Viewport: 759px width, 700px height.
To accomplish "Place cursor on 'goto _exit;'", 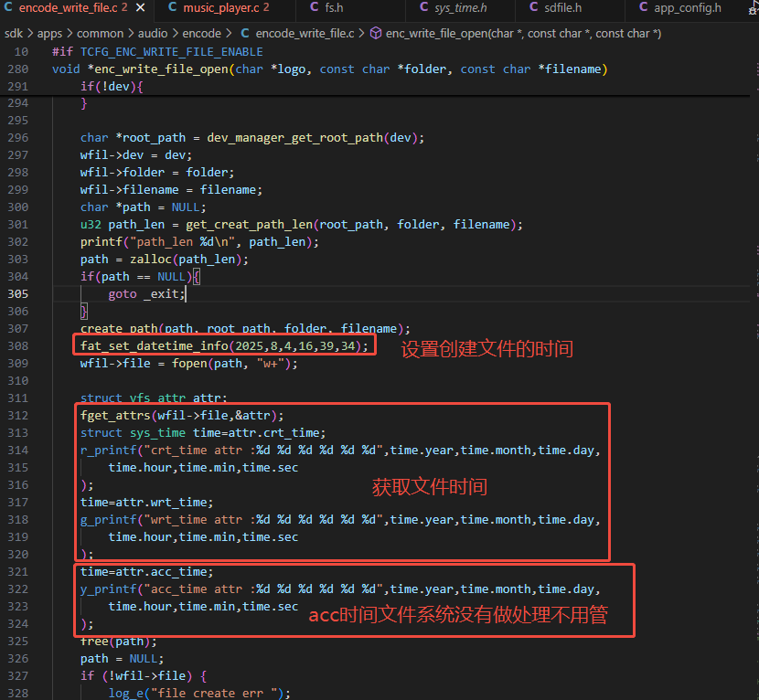I will coord(146,294).
